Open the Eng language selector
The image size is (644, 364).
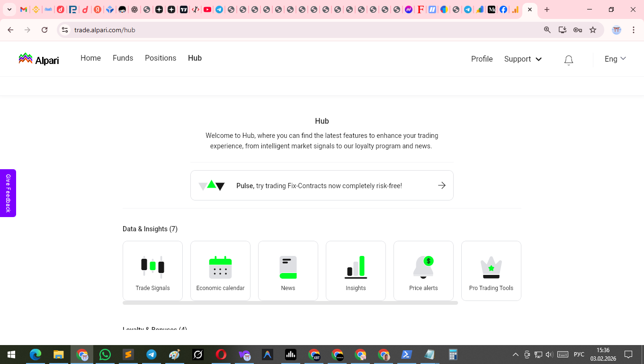coord(614,59)
